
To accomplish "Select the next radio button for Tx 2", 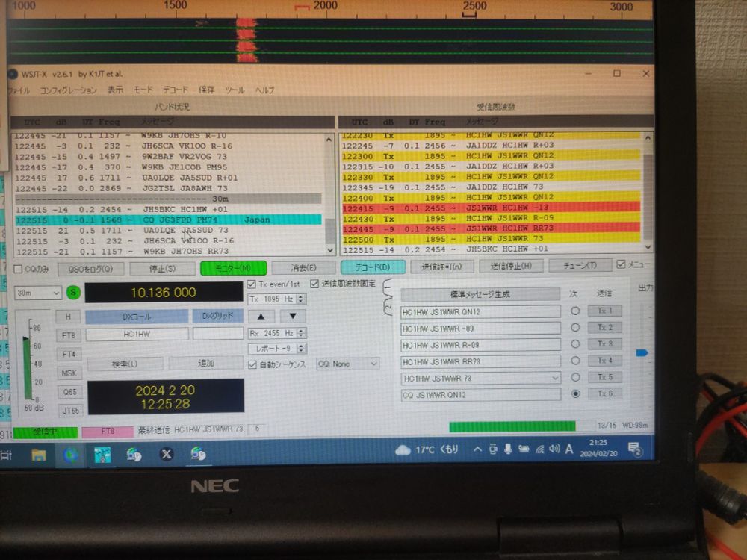I will tap(575, 327).
